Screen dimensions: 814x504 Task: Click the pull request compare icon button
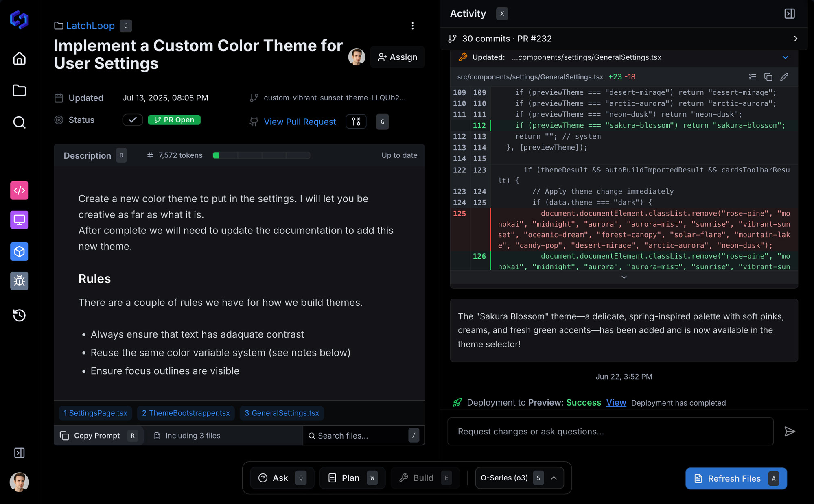[356, 122]
